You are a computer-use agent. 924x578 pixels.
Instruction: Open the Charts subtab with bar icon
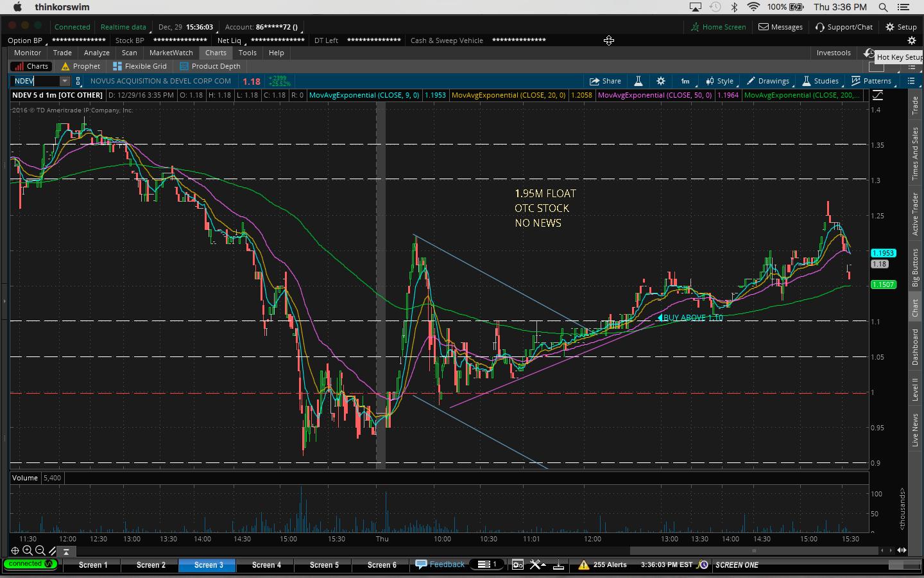[31, 66]
